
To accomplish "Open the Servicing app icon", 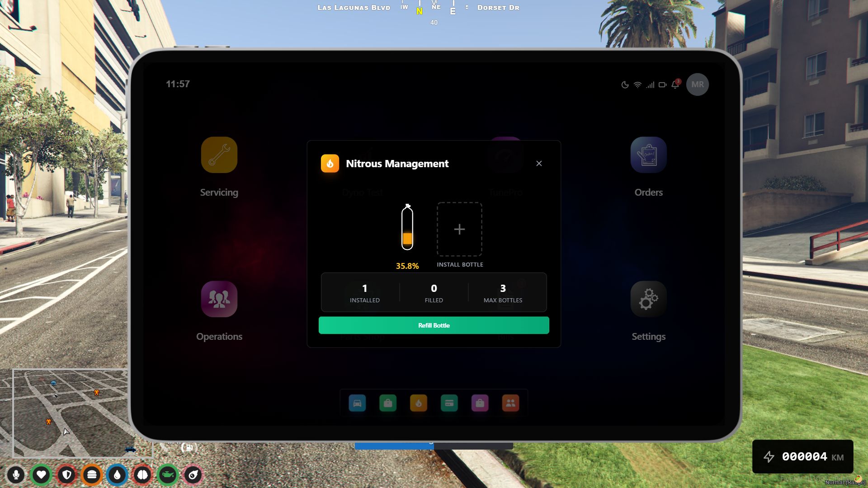I will click(219, 155).
